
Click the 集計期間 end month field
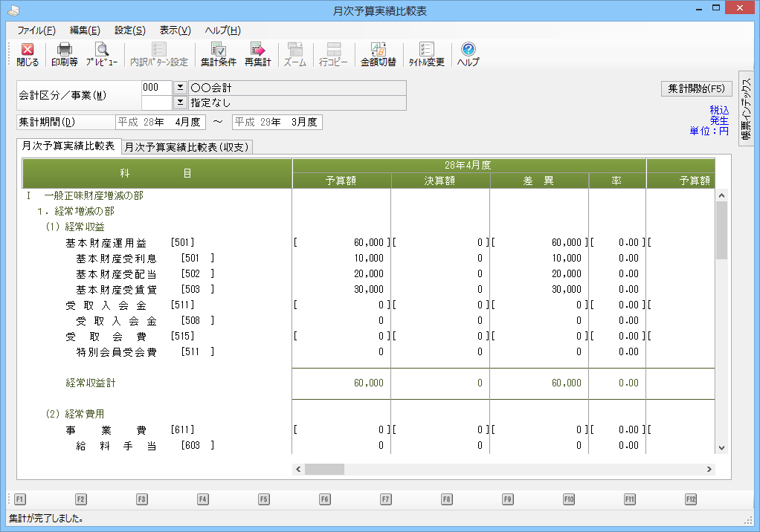point(277,122)
